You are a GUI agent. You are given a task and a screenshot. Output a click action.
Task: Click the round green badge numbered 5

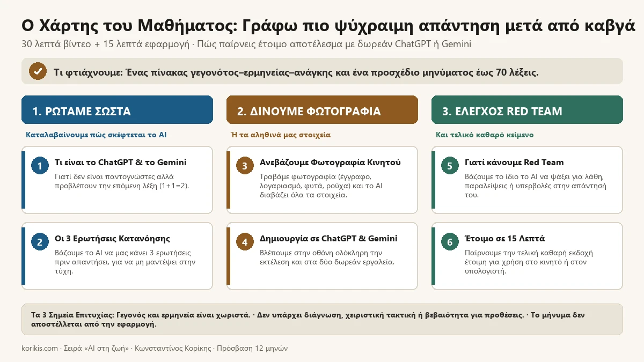[450, 166]
